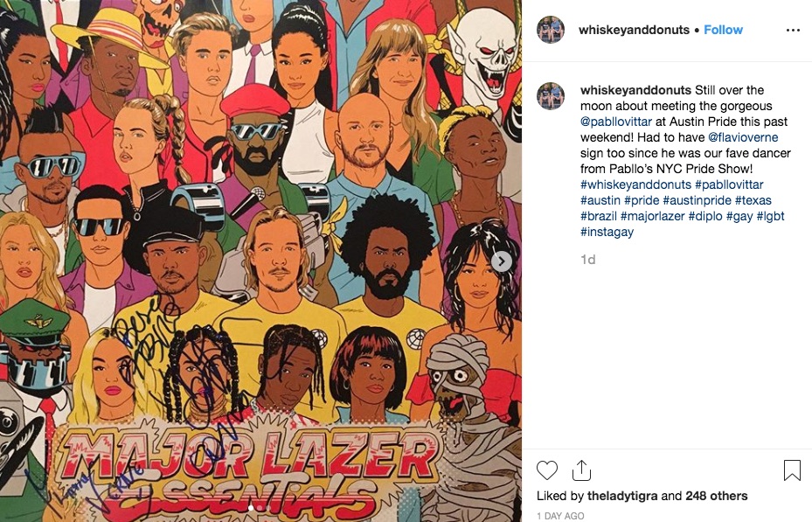Like the post with the heart icon
Image resolution: width=812 pixels, height=522 pixels.
[x=547, y=470]
